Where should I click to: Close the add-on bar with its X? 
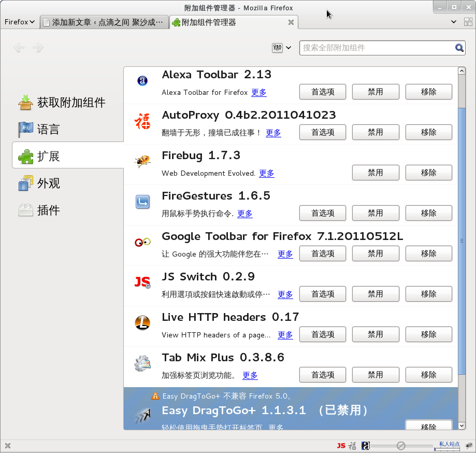click(8, 446)
